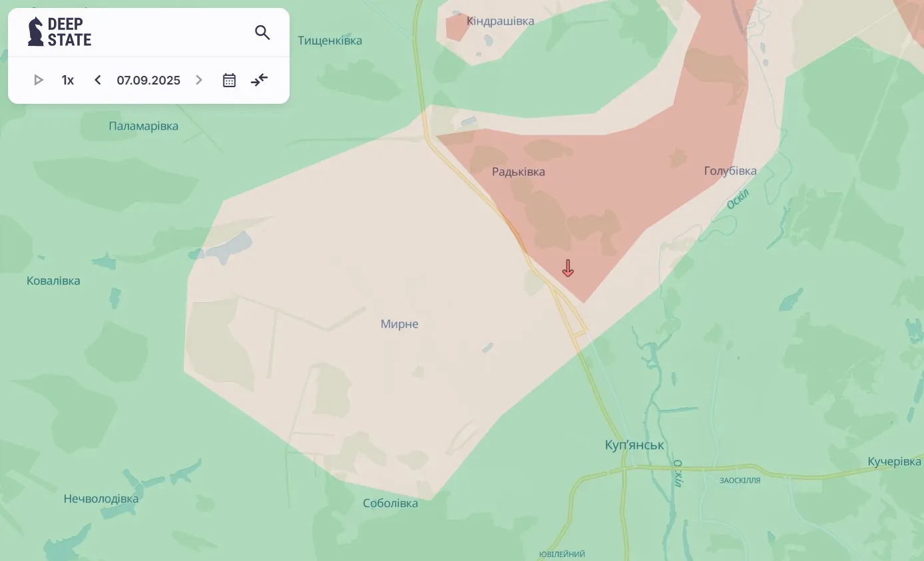Click the Ковалівка village label
Viewport: 924px width, 561px height.
point(53,281)
